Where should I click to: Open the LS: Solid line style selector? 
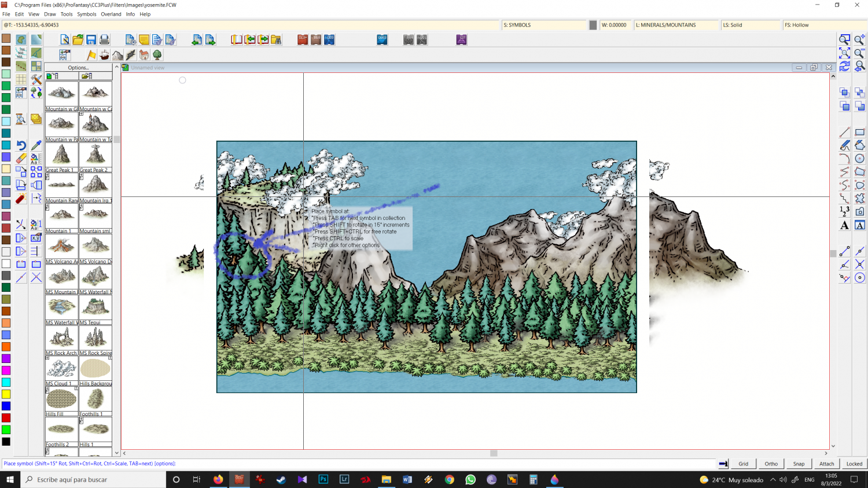click(x=751, y=25)
